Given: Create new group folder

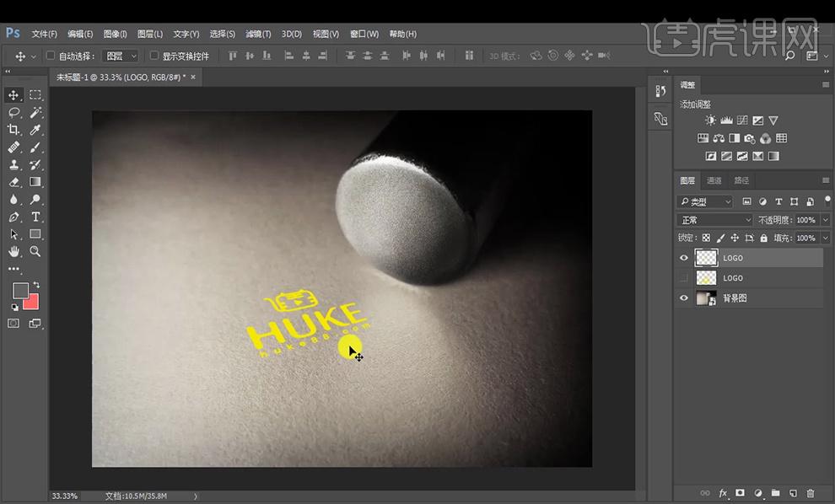Looking at the screenshot, I should (x=775, y=493).
